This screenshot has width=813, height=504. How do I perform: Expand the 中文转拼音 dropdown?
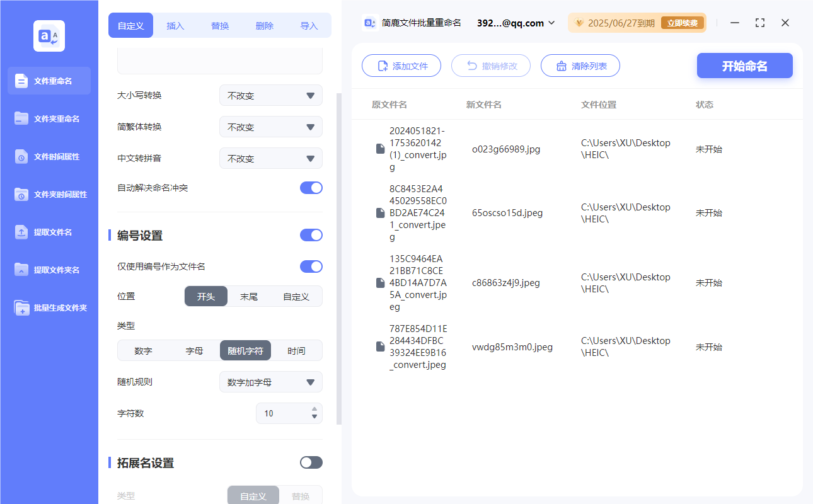270,158
